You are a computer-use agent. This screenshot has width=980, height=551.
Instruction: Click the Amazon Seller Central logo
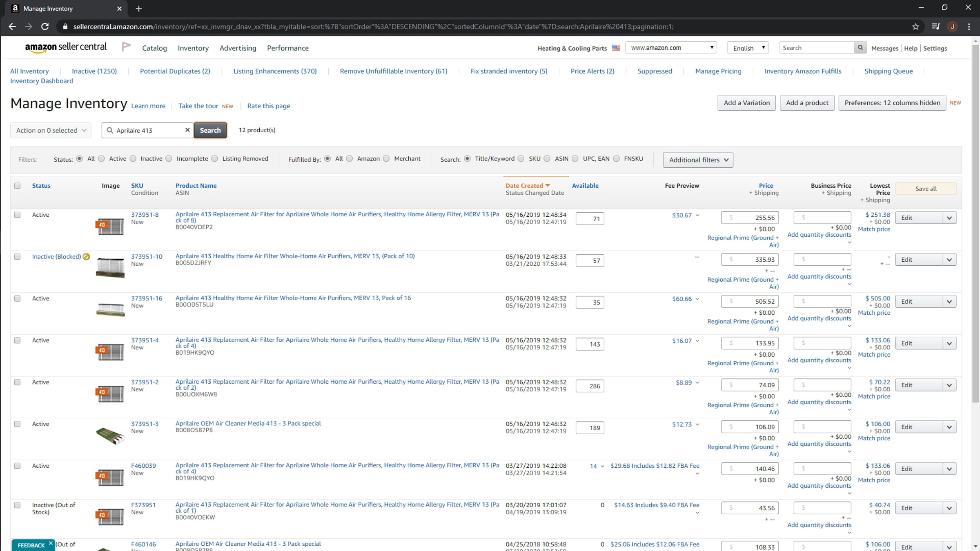coord(66,47)
